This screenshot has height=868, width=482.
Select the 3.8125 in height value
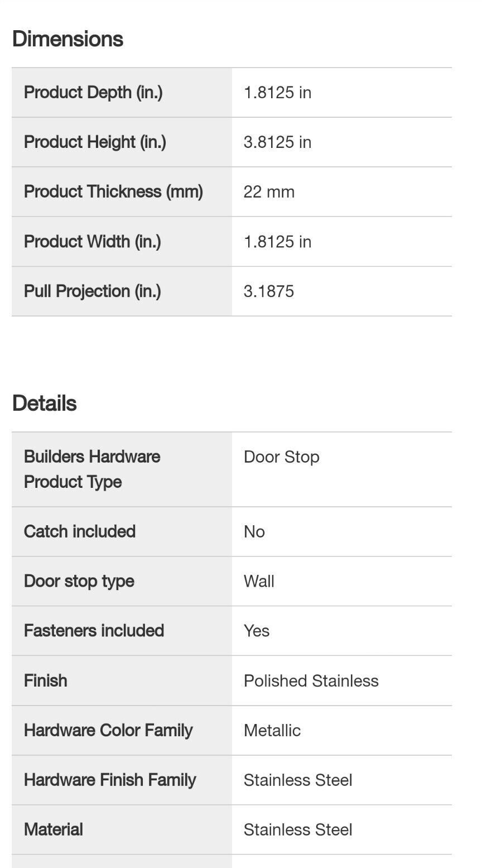277,142
